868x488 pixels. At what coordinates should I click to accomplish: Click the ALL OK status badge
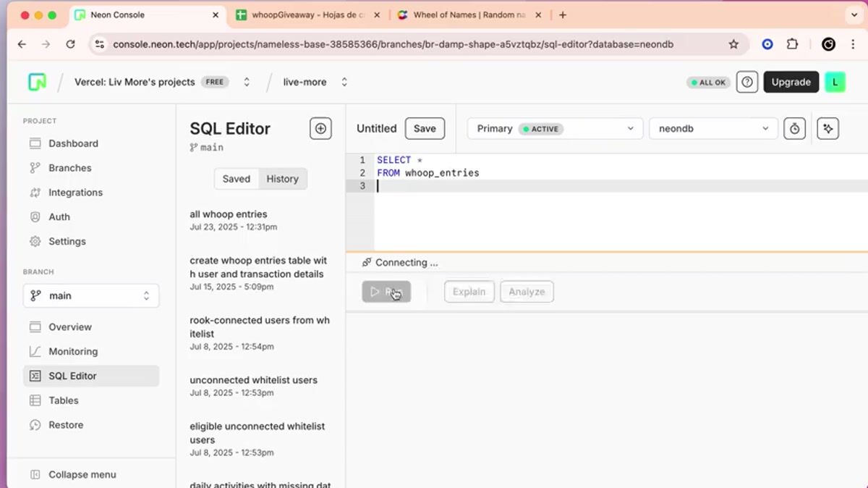tap(708, 83)
